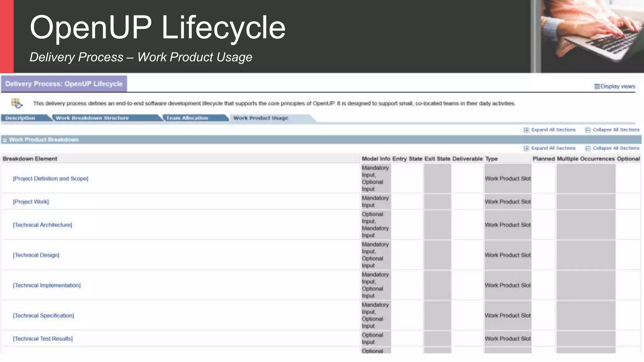Click the Exit State column header

(437, 159)
